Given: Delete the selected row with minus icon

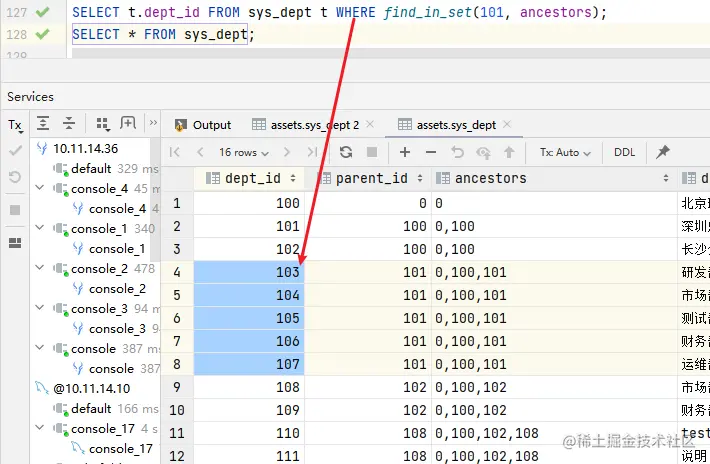Looking at the screenshot, I should click(431, 152).
